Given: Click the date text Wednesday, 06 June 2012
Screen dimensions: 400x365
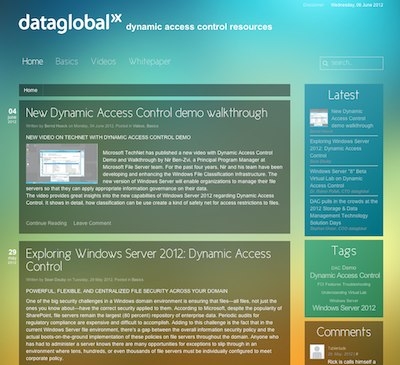Looking at the screenshot, I should (x=357, y=5).
